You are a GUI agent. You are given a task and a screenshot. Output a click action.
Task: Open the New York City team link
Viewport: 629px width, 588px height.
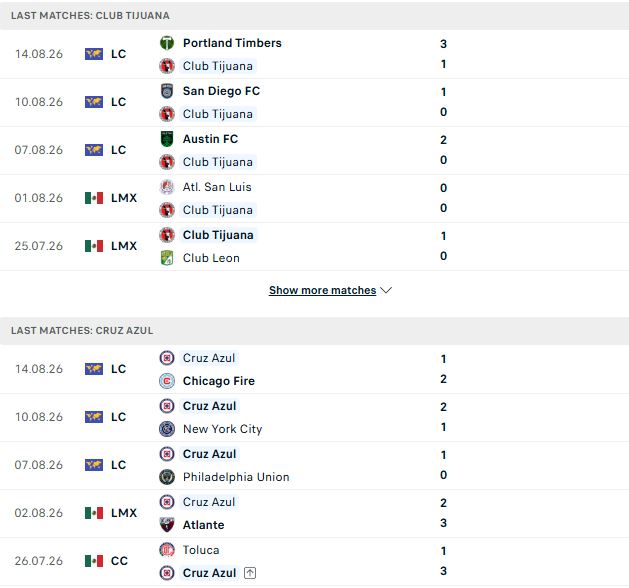[223, 429]
